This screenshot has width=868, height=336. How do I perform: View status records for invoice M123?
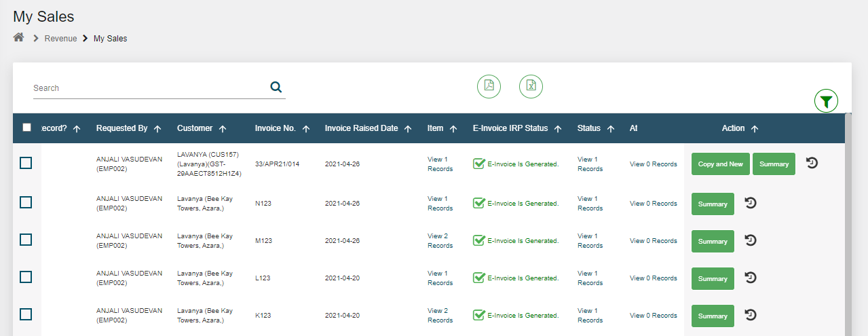tap(590, 241)
